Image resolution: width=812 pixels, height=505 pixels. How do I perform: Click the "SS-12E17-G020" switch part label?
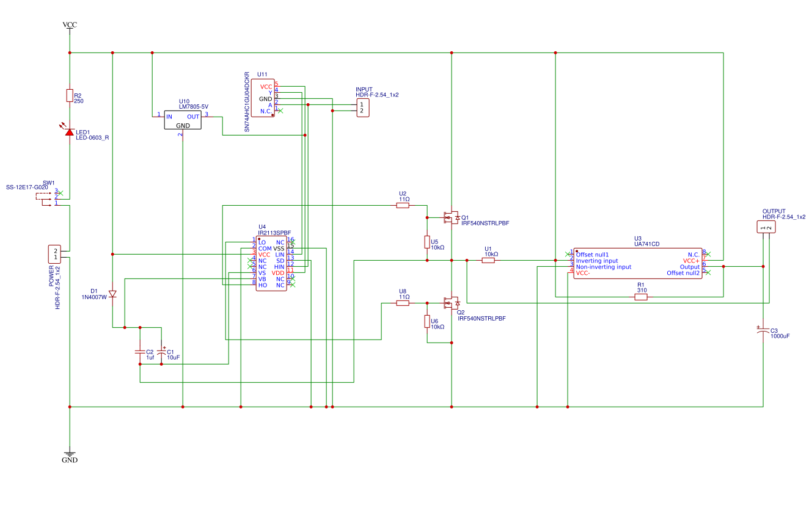pos(27,187)
